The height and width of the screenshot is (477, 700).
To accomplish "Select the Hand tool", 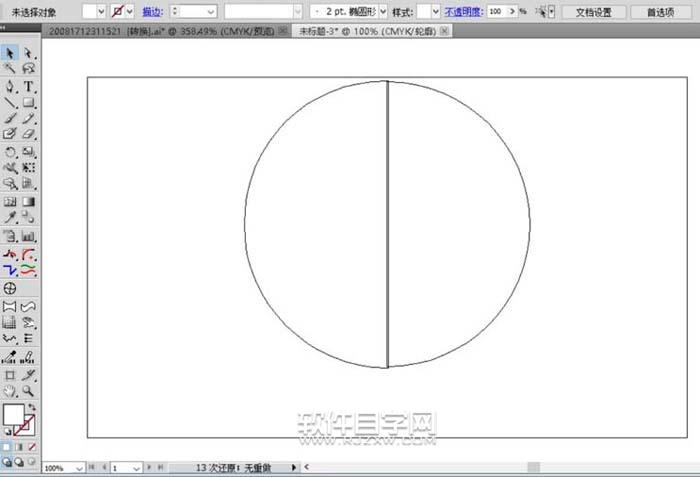I will pyautogui.click(x=10, y=392).
